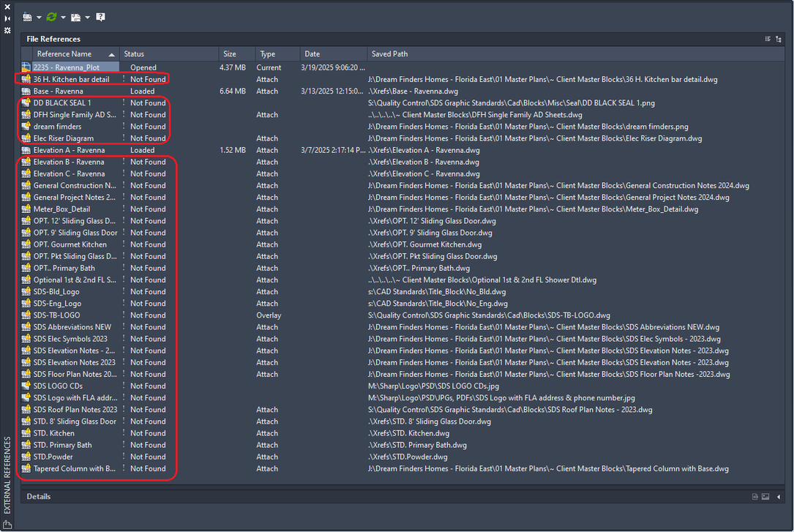The image size is (794, 532).
Task: Open the Change Path dropdown arrow
Action: click(x=88, y=18)
